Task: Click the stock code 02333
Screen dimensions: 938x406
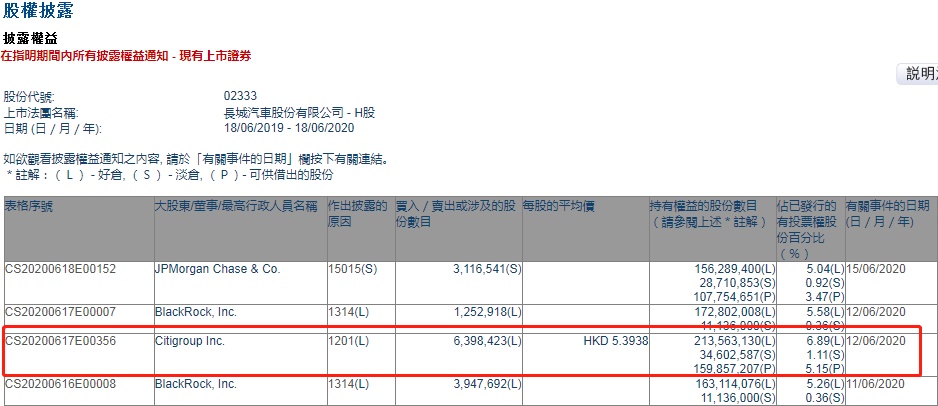Action: 240,96
